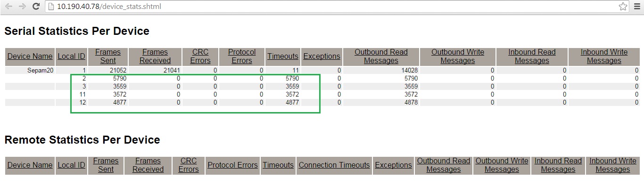Sort remote table by Outbound Read Messages
644x186 pixels.
pos(443,165)
